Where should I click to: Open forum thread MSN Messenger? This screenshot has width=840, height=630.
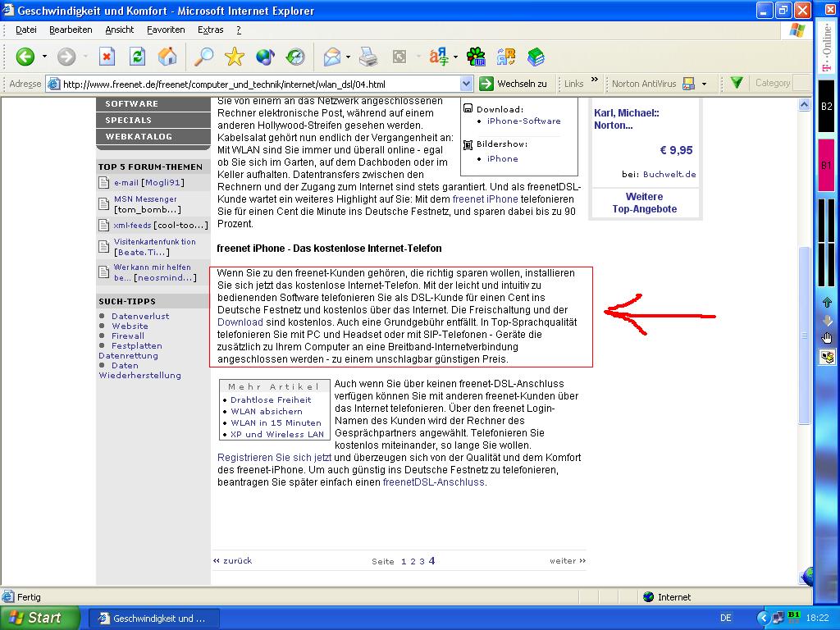pyautogui.click(x=145, y=199)
